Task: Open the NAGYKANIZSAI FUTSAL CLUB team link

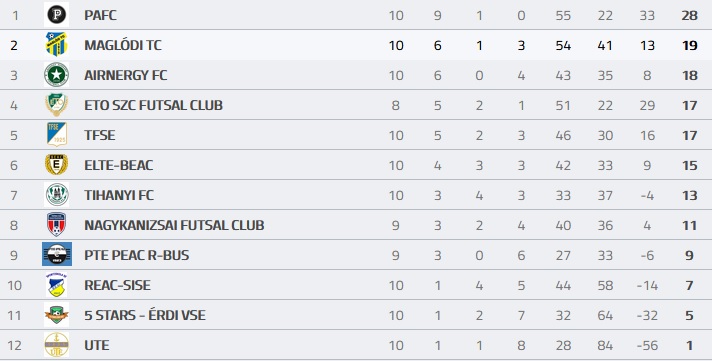Action: [x=174, y=225]
